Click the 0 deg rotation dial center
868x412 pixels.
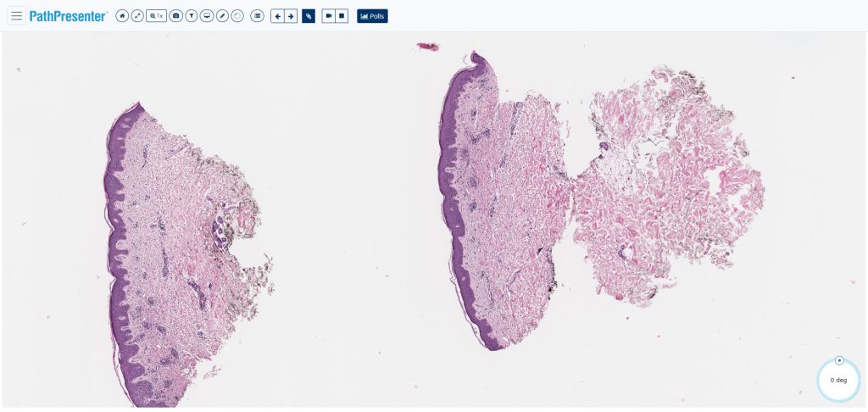coord(838,380)
